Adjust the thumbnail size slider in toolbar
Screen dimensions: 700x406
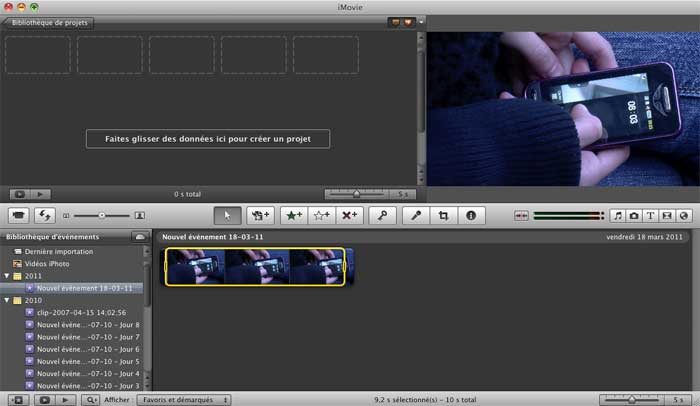click(102, 216)
